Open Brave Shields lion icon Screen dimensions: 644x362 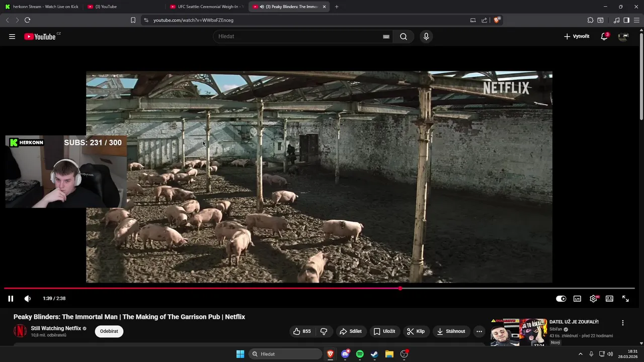[497, 20]
